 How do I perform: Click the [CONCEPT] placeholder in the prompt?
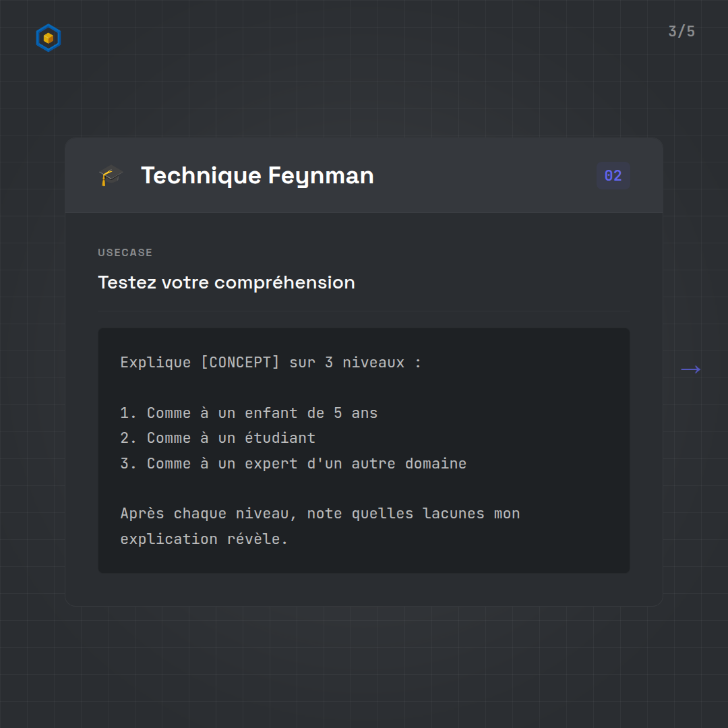[x=240, y=363]
